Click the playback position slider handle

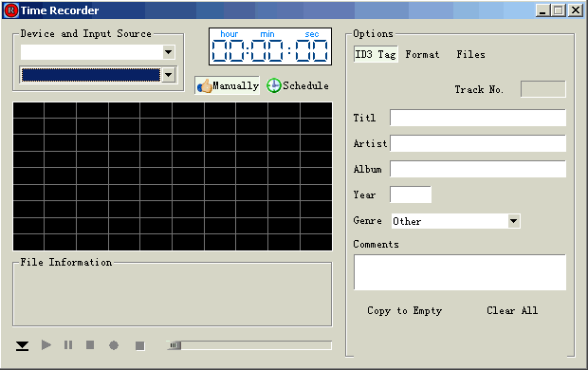click(x=175, y=345)
